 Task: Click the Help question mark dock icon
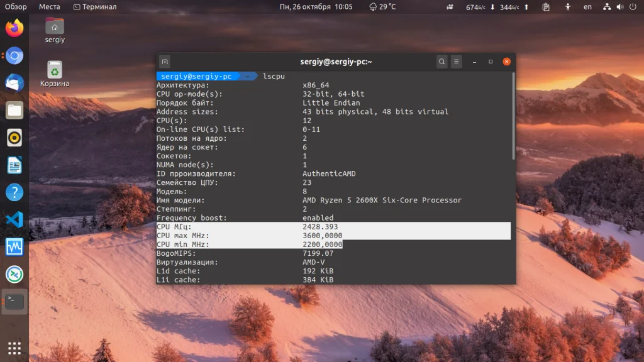(14, 192)
